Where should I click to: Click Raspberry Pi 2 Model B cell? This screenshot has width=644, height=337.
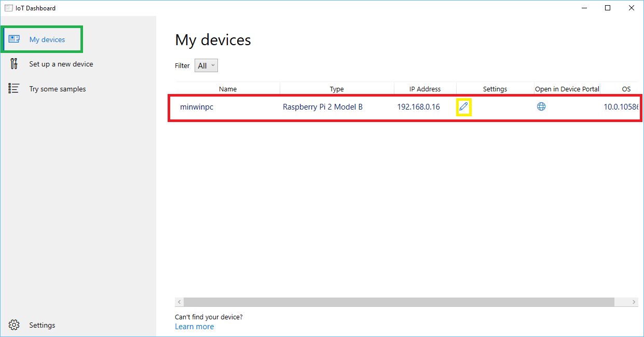pos(323,107)
